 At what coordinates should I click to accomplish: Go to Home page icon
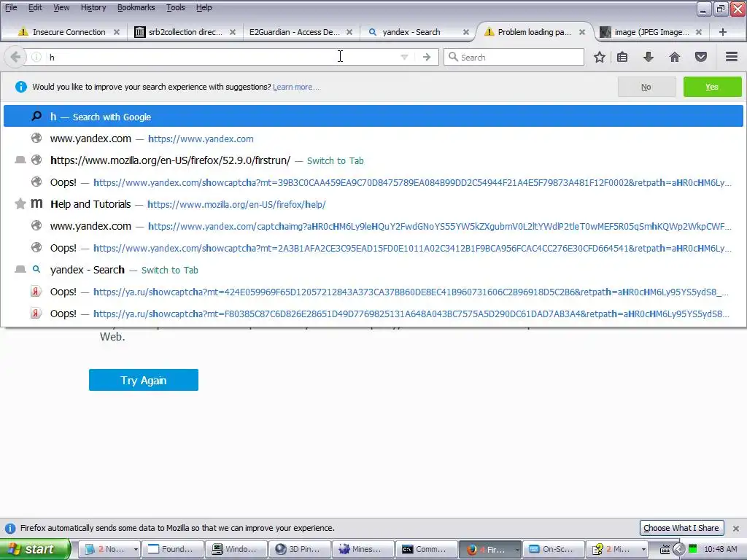(675, 57)
